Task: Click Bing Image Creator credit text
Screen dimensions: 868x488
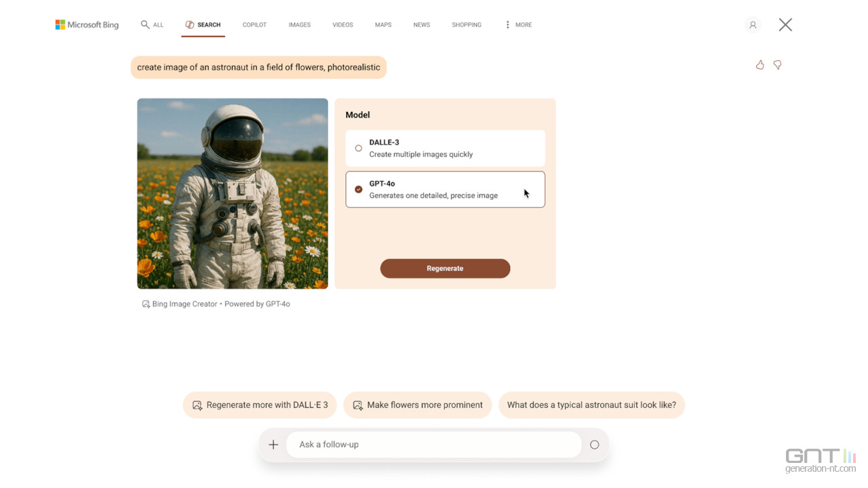Action: pos(184,304)
